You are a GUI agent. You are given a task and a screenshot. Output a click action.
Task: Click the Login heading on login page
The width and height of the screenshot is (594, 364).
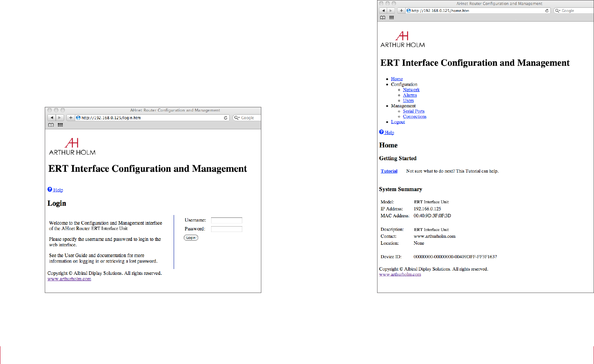[x=57, y=203]
